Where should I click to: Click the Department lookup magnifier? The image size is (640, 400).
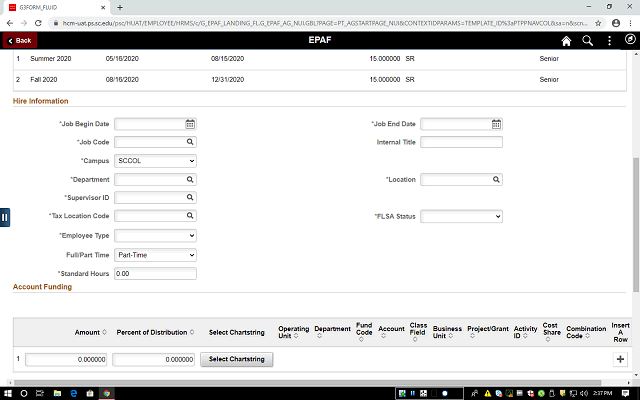[190, 179]
